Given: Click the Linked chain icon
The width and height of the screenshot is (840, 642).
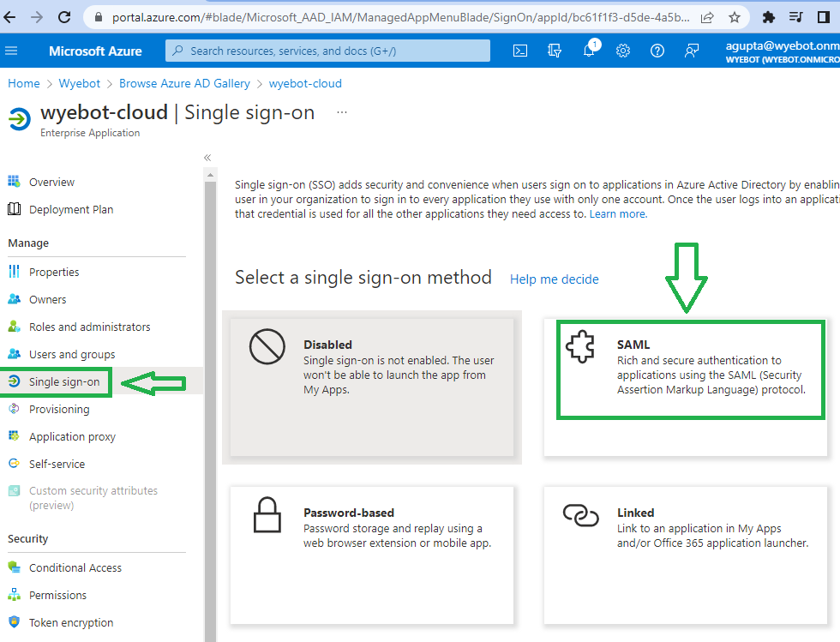Looking at the screenshot, I should point(581,515).
